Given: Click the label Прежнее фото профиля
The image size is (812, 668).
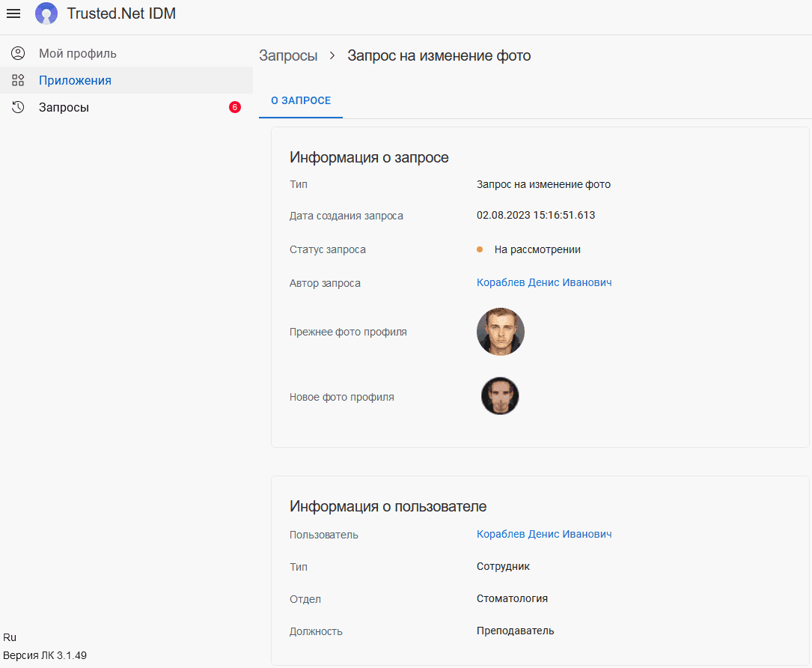Looking at the screenshot, I should [x=348, y=333].
